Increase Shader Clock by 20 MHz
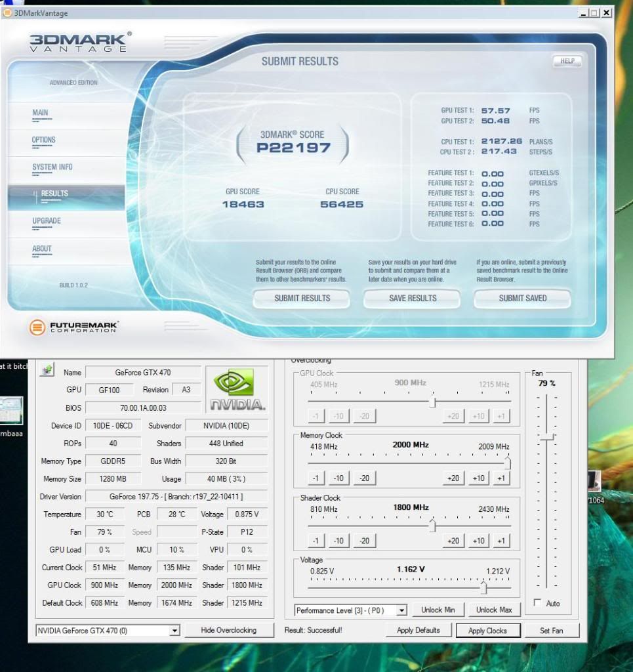Screen dimensions: 633x672 click(453, 541)
